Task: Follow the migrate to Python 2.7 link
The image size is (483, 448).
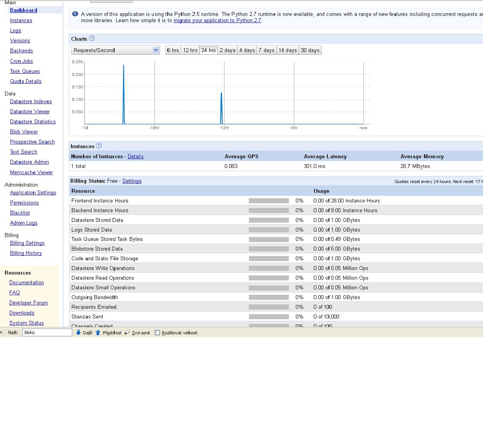Action: point(217,20)
